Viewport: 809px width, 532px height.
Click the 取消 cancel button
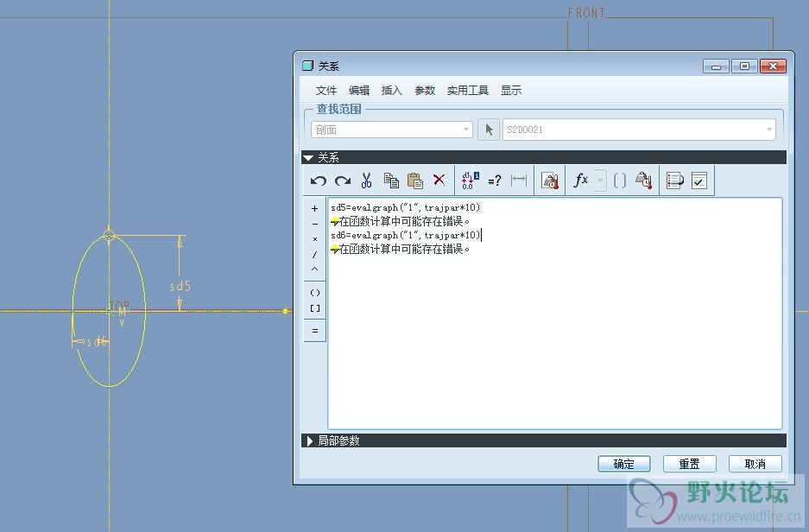coord(755,464)
